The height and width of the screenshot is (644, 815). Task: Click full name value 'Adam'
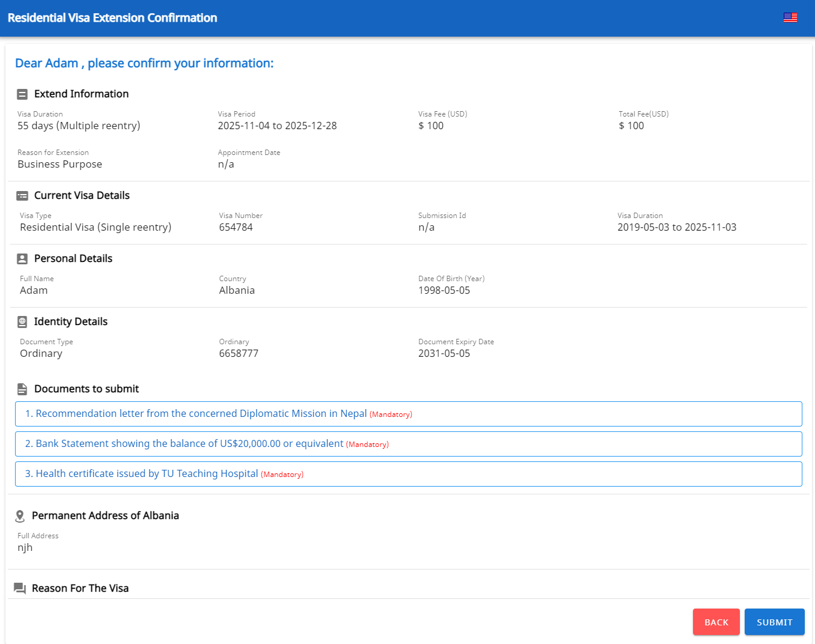point(34,290)
